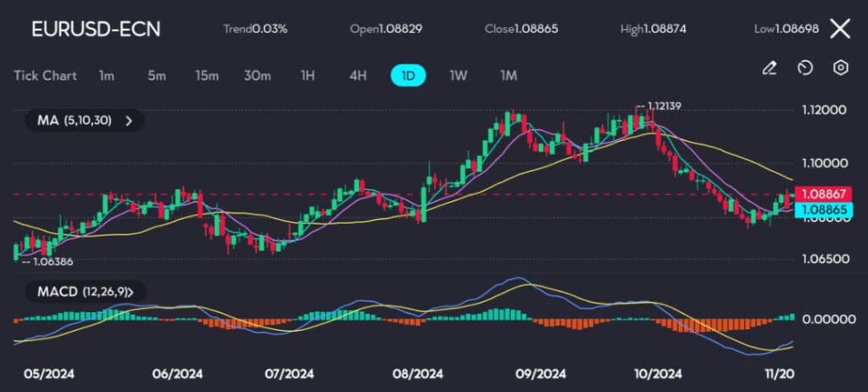Viewport: 868px width, 392px height.
Task: Select the 1M monthly timeframe
Action: (x=509, y=76)
